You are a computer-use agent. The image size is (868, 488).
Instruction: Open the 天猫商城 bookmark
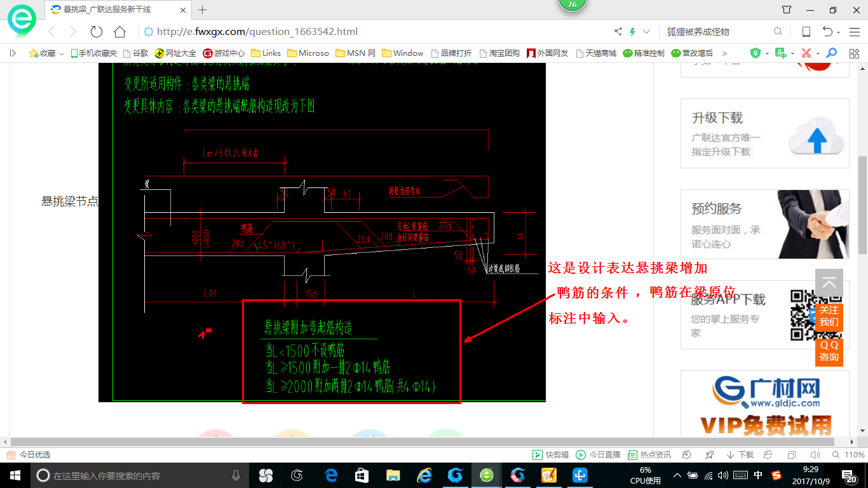tap(596, 53)
